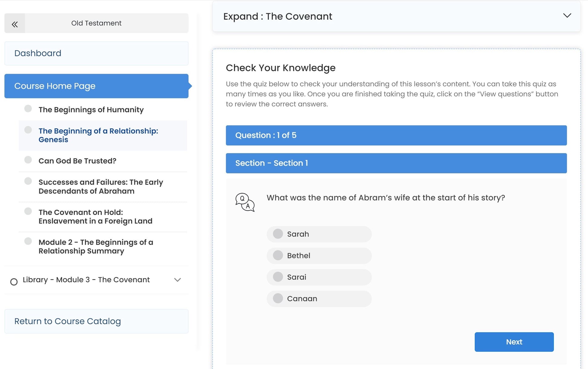Click status circle beside The Beginnings of Humanity

pos(28,109)
